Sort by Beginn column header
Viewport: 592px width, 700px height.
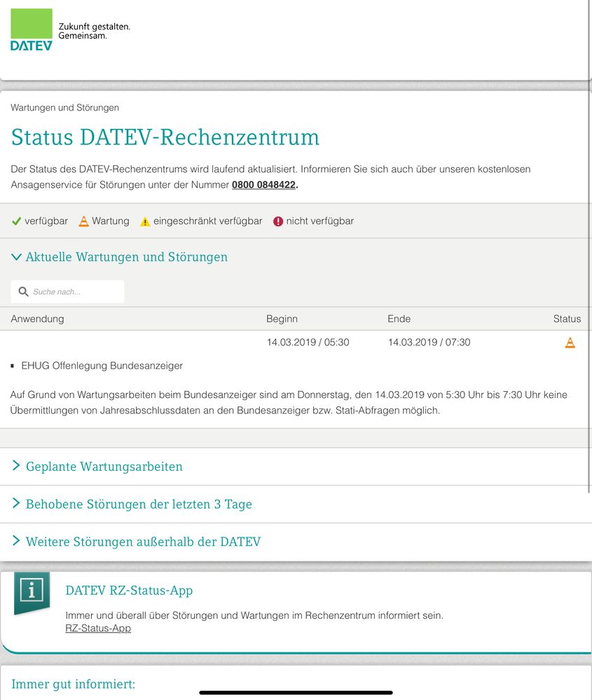pyautogui.click(x=282, y=319)
